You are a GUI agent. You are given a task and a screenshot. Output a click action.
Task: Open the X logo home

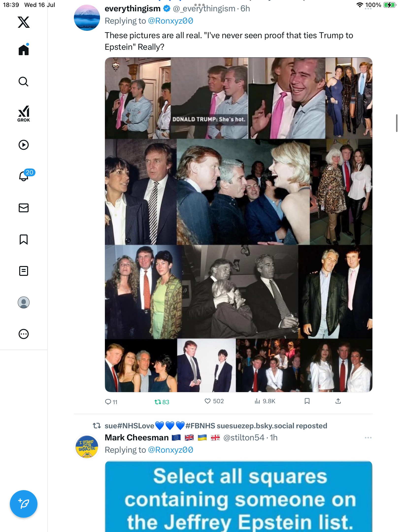pyautogui.click(x=24, y=22)
